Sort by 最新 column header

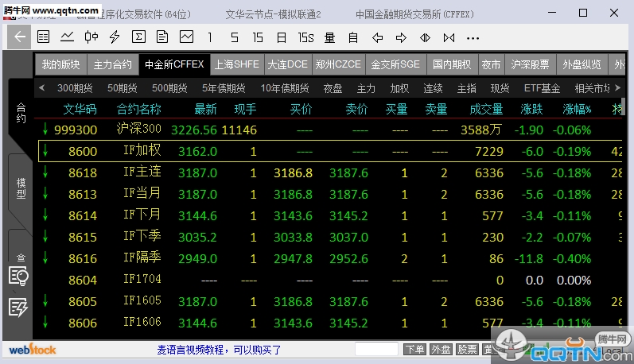(205, 109)
